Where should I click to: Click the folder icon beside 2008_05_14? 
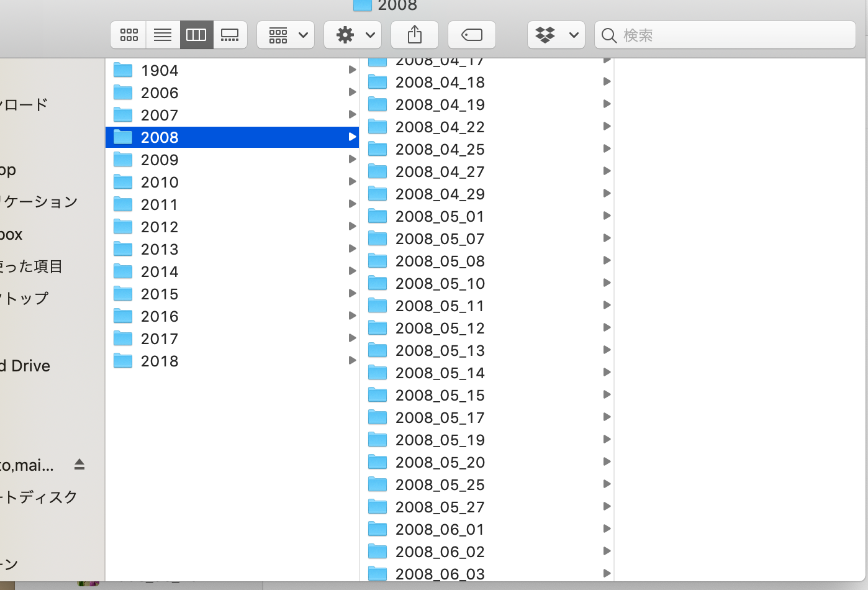coord(377,372)
